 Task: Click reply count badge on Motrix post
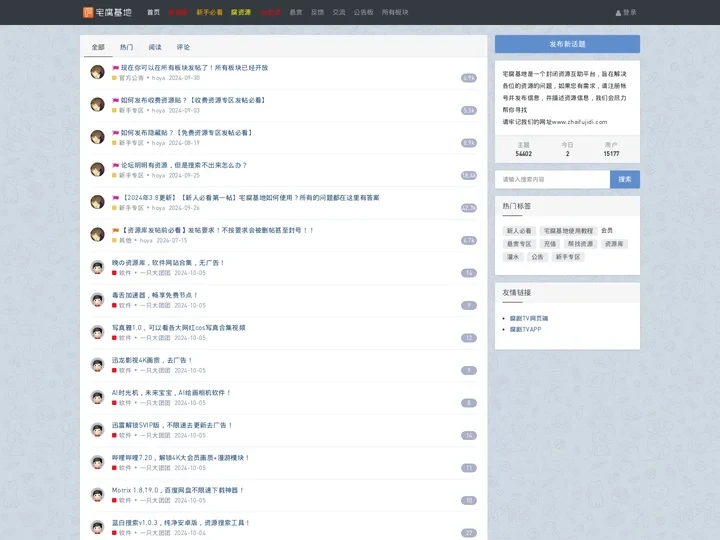[x=469, y=501]
